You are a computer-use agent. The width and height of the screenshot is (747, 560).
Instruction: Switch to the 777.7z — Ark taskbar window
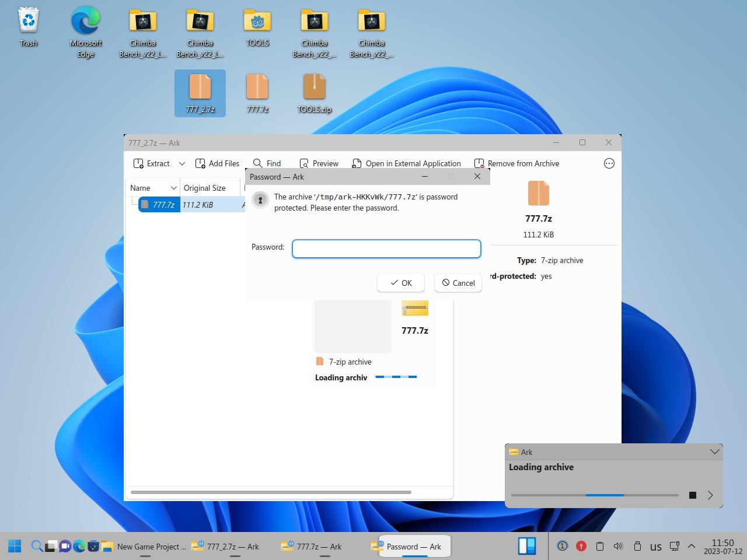(x=312, y=547)
